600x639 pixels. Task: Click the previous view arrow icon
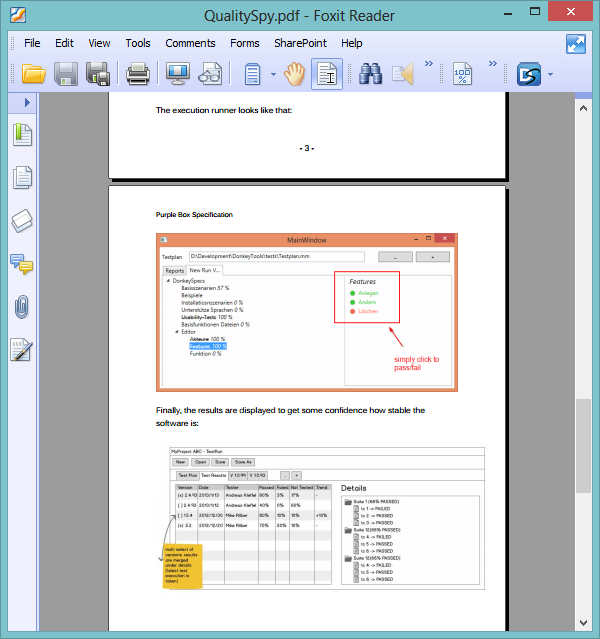pyautogui.click(x=403, y=74)
